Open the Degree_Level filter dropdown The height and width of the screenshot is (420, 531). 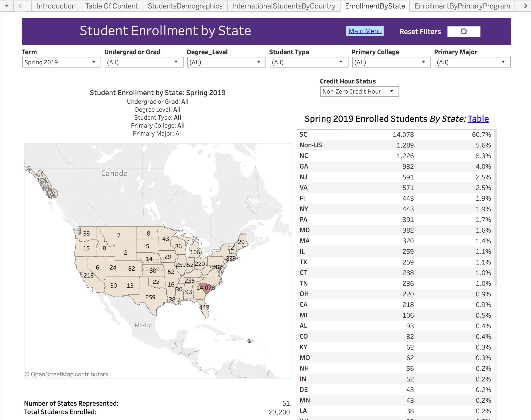tap(226, 62)
